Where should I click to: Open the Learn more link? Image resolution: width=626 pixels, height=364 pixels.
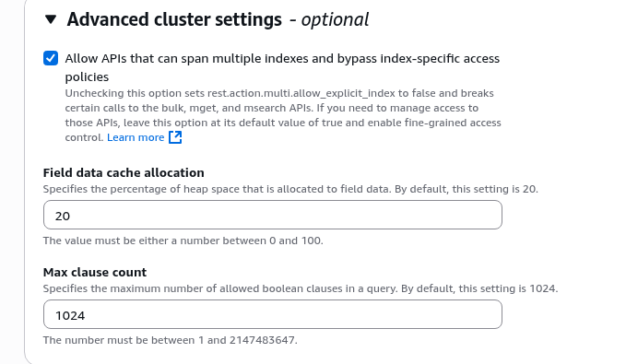click(136, 137)
